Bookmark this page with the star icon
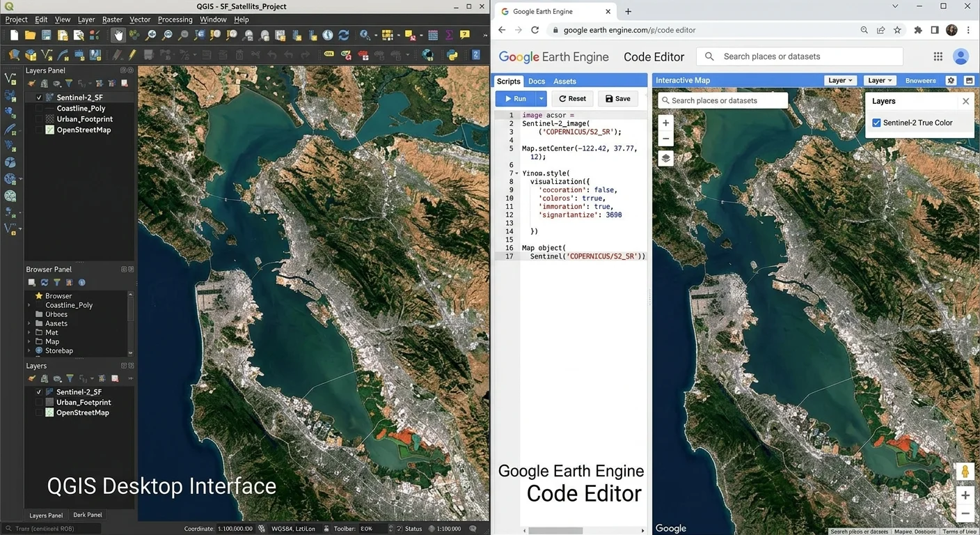Viewport: 980px width, 535px height. click(x=897, y=30)
